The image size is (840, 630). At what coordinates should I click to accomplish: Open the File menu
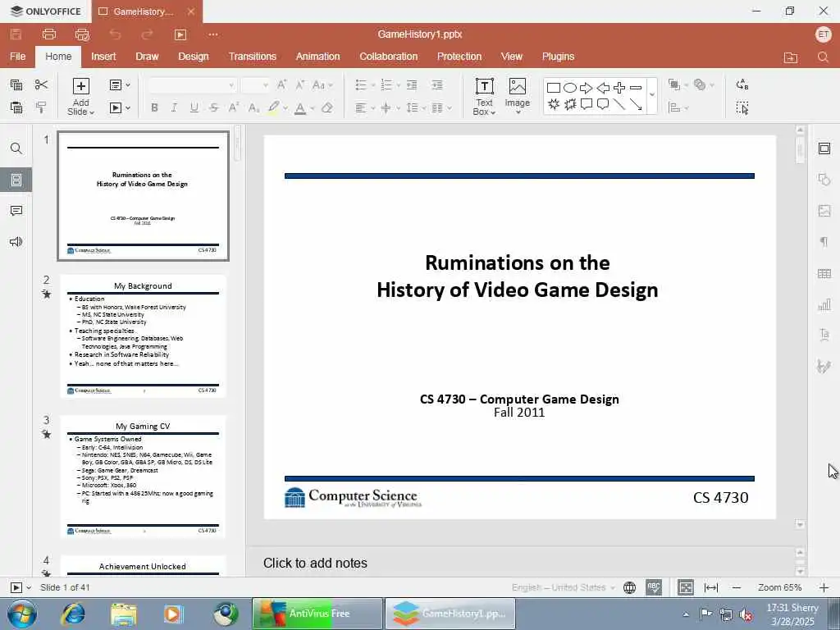coord(18,57)
